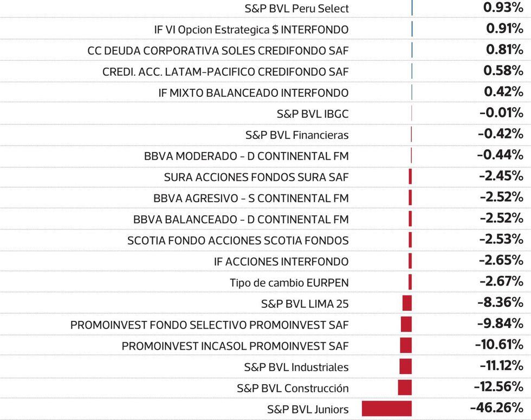Click the -46.26% value
The height and width of the screenshot is (420, 531).
tap(496, 408)
